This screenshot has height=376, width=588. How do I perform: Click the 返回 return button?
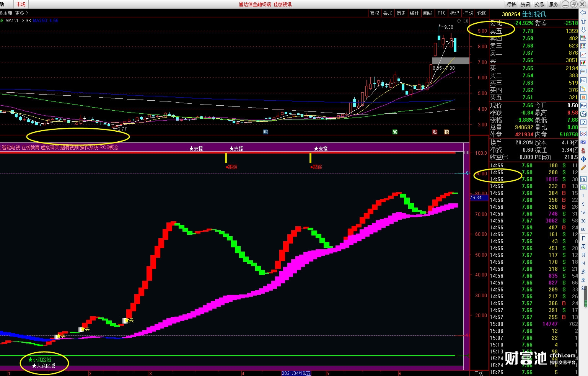[482, 13]
